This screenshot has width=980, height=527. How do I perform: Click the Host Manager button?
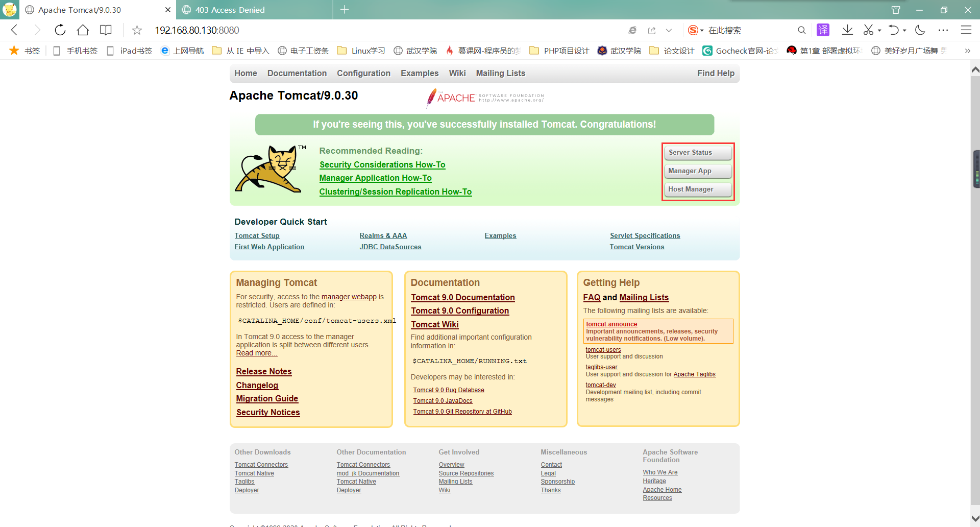click(x=698, y=189)
